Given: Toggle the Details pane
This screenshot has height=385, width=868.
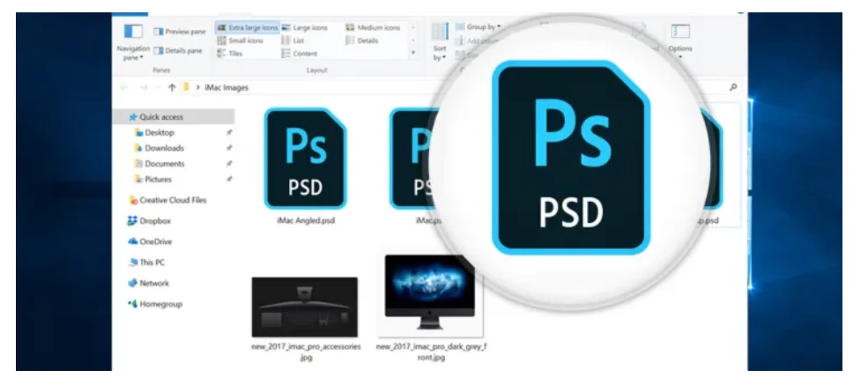Looking at the screenshot, I should 178,51.
